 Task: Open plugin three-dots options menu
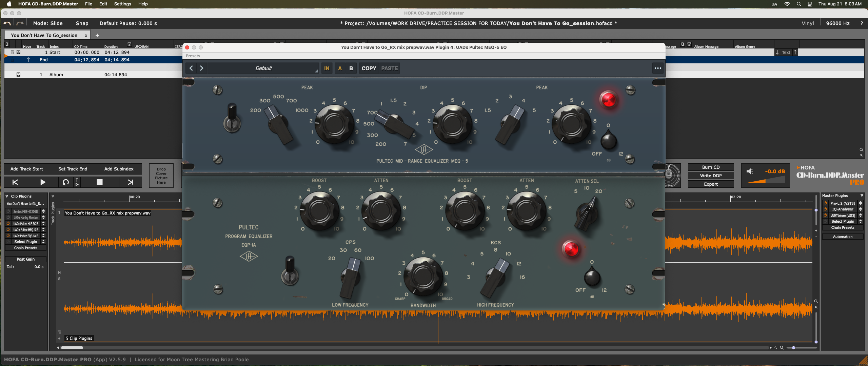pos(658,68)
